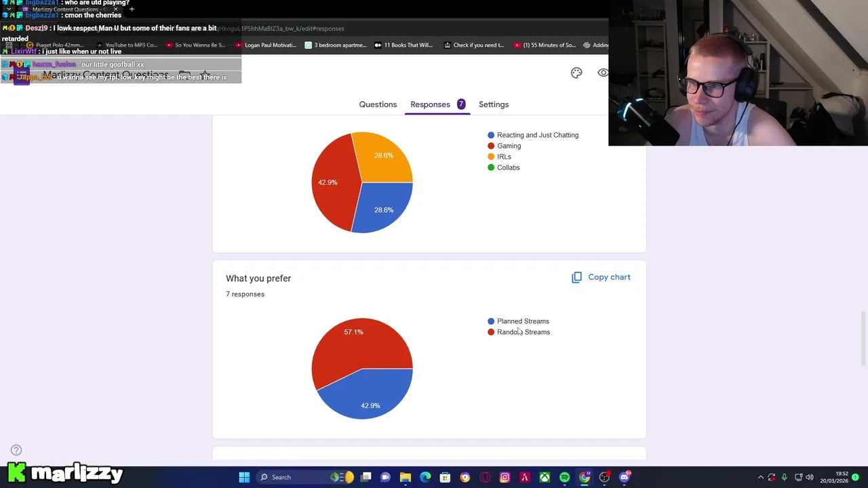Open the purple video chat taskbar app
This screenshot has width=868, height=488.
[x=385, y=477]
